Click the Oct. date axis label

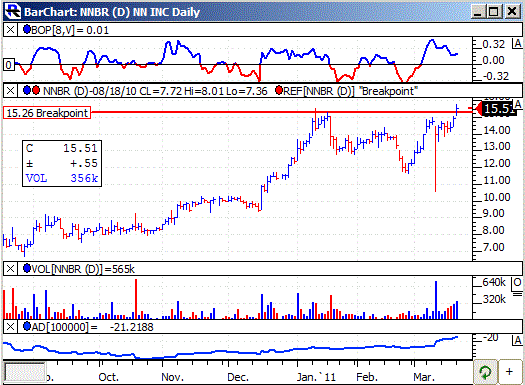point(108,377)
